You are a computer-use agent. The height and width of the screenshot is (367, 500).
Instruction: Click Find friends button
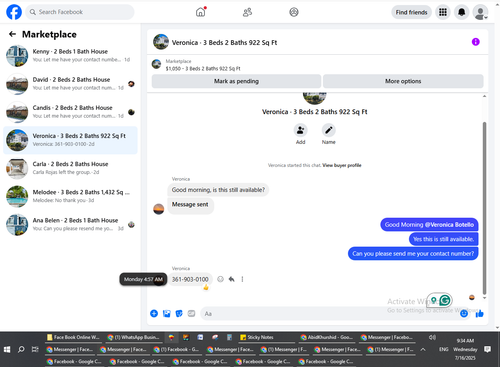point(411,12)
